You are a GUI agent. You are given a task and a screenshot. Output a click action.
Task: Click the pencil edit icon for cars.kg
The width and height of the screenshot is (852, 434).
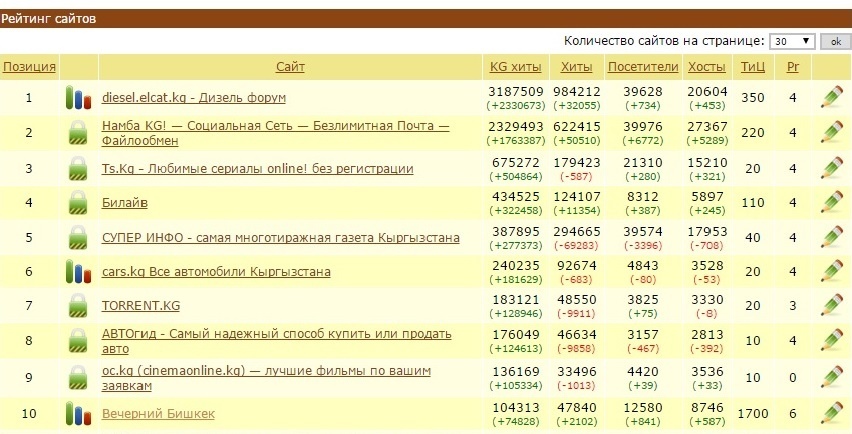[x=832, y=272]
